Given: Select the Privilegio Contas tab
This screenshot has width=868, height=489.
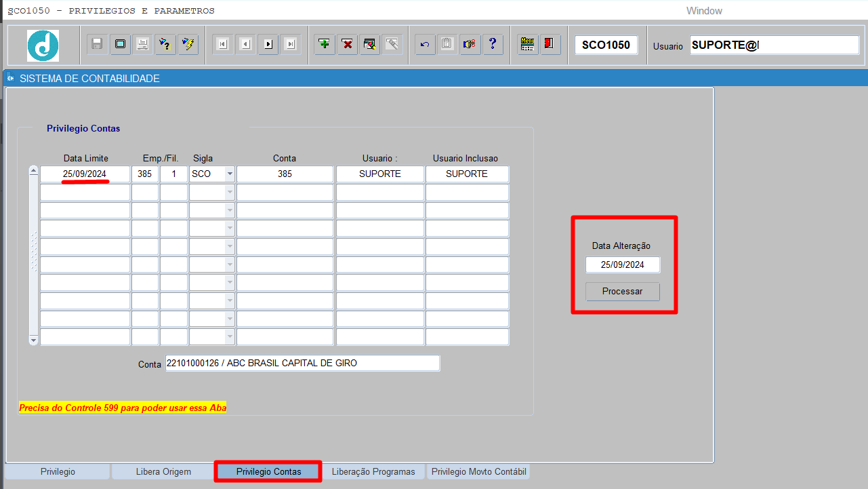Looking at the screenshot, I should pos(268,471).
